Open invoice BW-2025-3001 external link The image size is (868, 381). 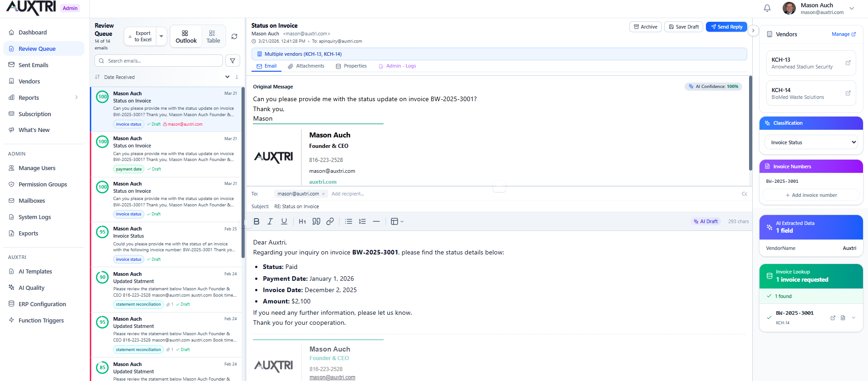833,317
